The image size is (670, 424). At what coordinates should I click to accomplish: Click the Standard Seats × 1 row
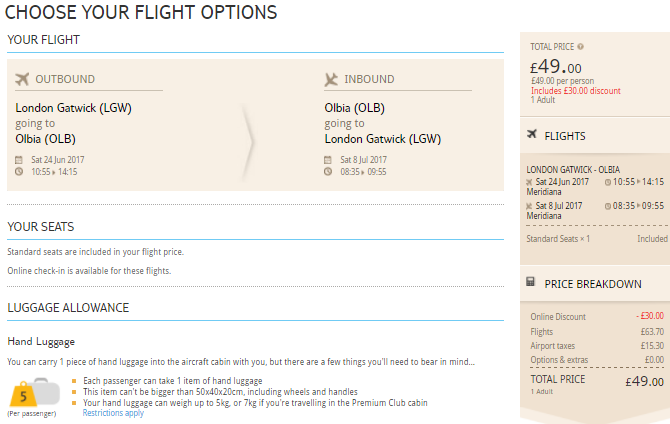coord(597,239)
